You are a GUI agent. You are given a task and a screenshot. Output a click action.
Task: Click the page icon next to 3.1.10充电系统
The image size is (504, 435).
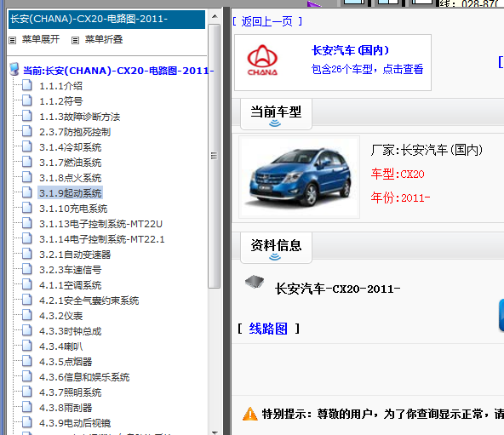point(27,208)
